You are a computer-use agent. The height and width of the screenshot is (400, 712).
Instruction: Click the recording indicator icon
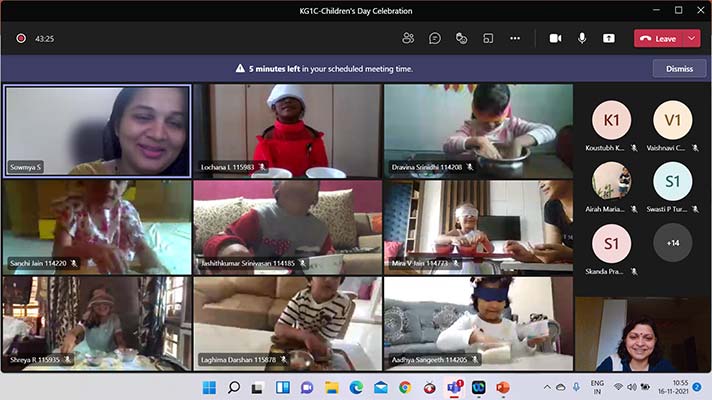coord(20,38)
